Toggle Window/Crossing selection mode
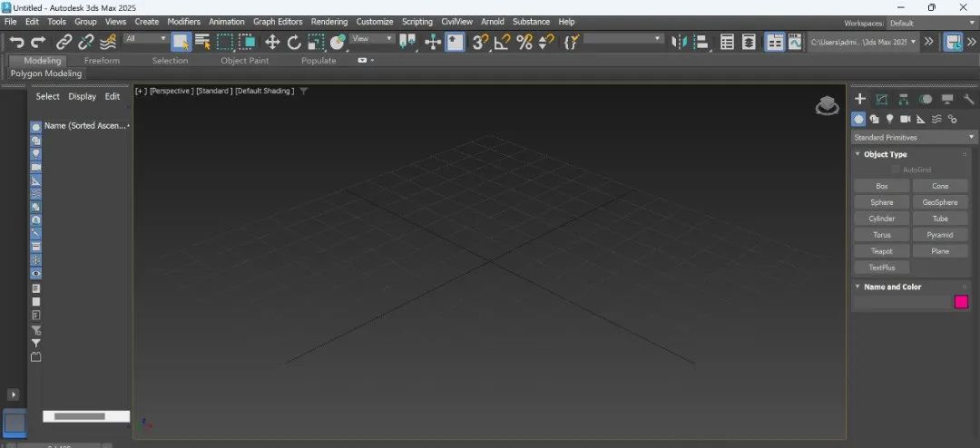Viewport: 980px width, 448px height. point(247,43)
